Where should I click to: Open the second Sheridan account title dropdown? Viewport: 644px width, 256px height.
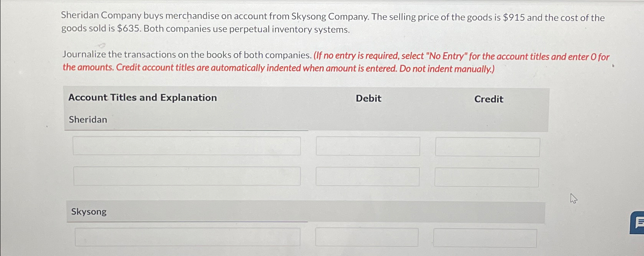point(187,176)
